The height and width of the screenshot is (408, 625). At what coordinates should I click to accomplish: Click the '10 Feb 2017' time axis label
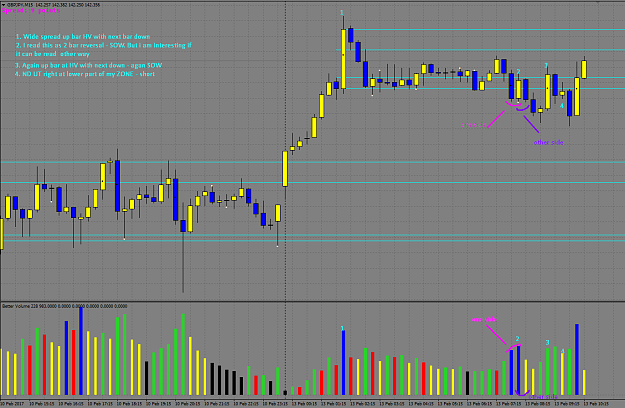click(x=12, y=404)
